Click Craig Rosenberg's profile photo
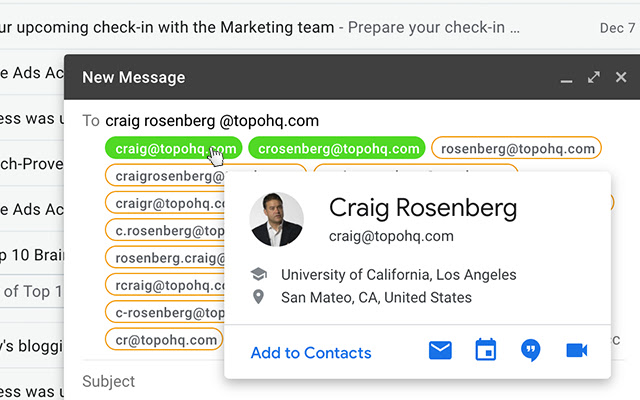The height and width of the screenshot is (400, 640). click(276, 219)
